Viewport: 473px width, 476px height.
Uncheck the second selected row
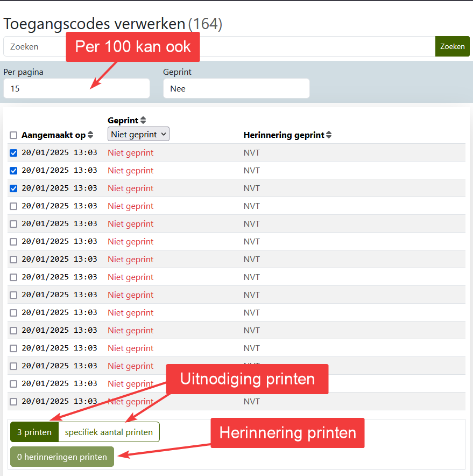(x=13, y=170)
